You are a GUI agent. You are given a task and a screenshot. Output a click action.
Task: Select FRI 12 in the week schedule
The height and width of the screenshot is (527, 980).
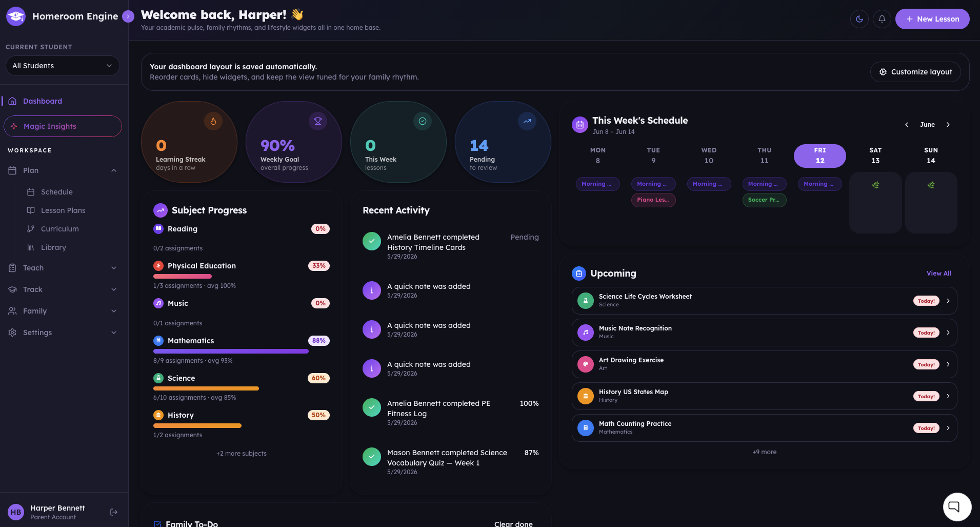[820, 155]
